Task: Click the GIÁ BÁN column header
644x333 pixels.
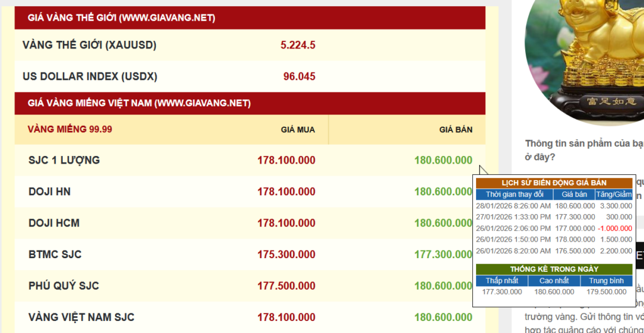Action: [x=455, y=130]
